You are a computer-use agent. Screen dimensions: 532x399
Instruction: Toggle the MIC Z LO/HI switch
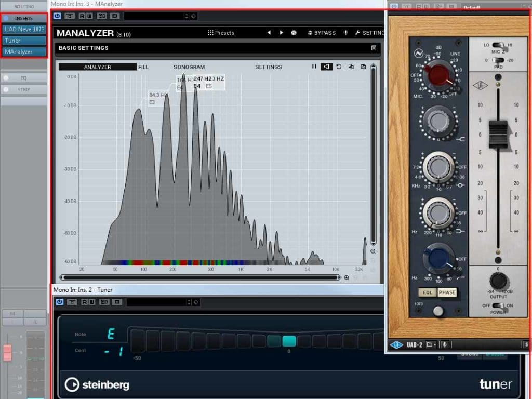pos(498,45)
